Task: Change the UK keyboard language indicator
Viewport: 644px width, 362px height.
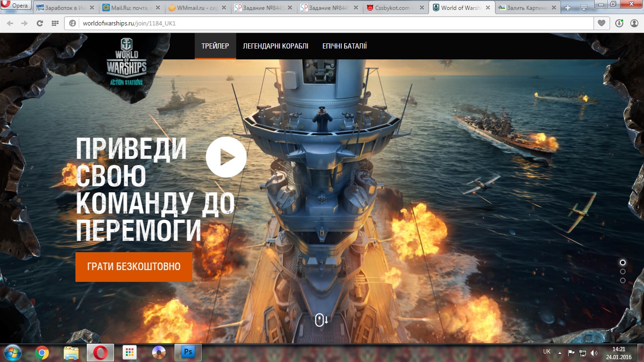Action: coord(547,352)
